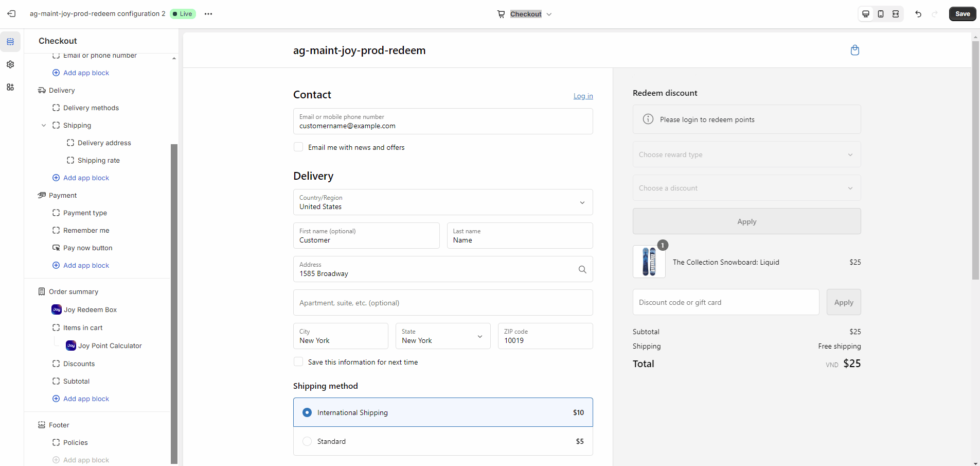Check Email me with news and offers
Viewport: 980px width, 466px height.
(x=298, y=147)
